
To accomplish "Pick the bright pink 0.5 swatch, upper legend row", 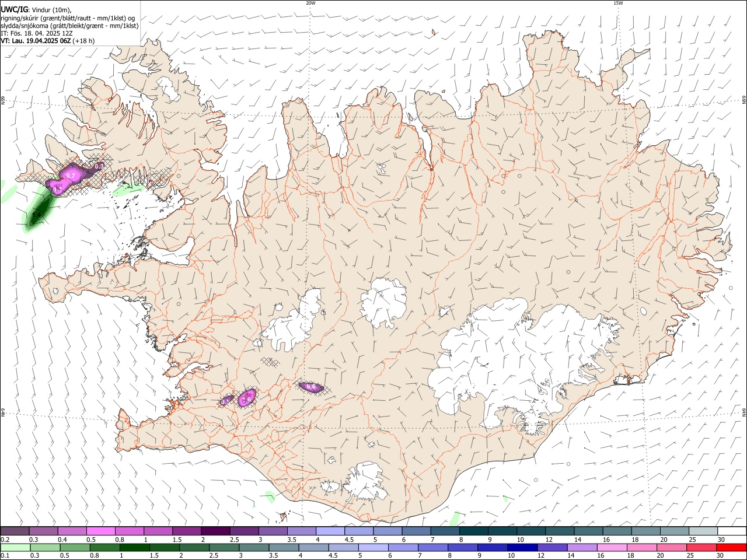I will point(100,531).
